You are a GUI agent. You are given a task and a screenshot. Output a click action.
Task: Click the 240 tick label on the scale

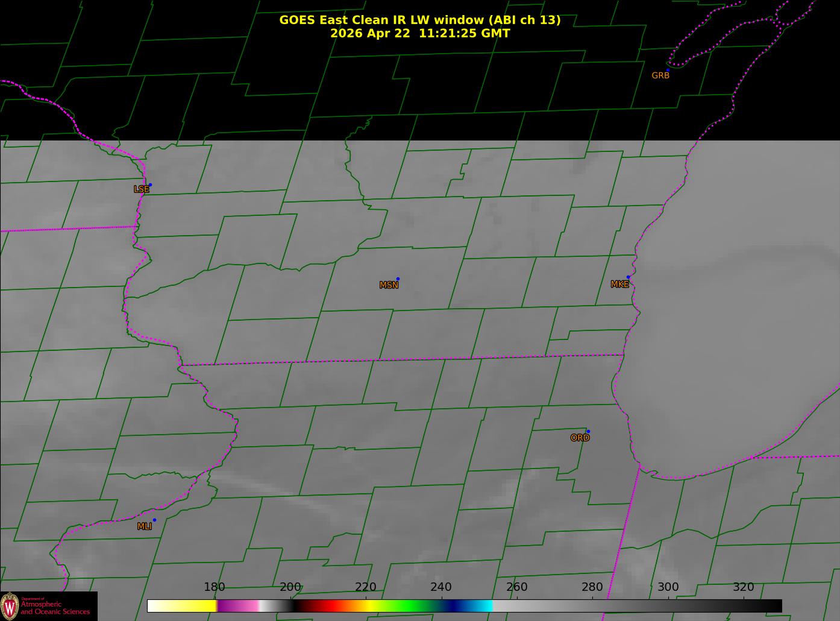click(441, 587)
